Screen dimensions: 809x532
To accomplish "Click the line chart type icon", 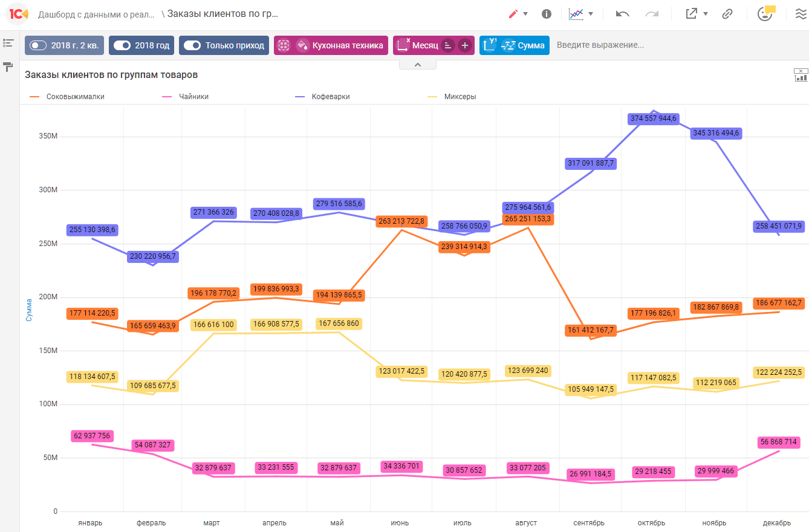I will pyautogui.click(x=576, y=13).
